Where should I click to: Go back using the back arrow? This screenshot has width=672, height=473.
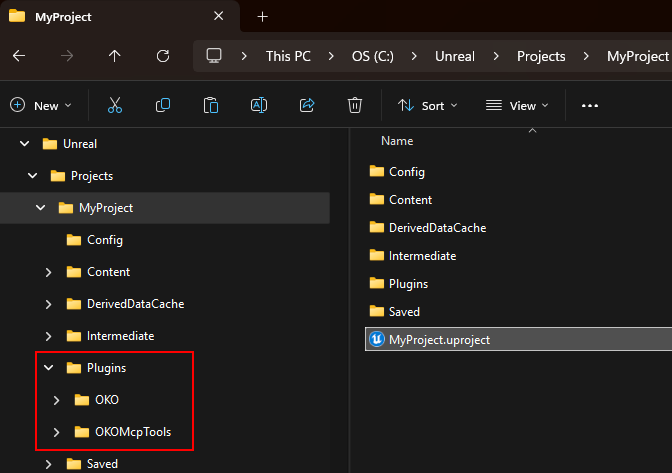click(19, 56)
